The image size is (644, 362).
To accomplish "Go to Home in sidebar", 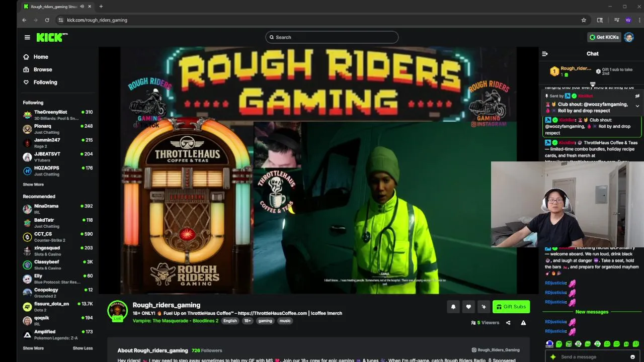I will [41, 57].
